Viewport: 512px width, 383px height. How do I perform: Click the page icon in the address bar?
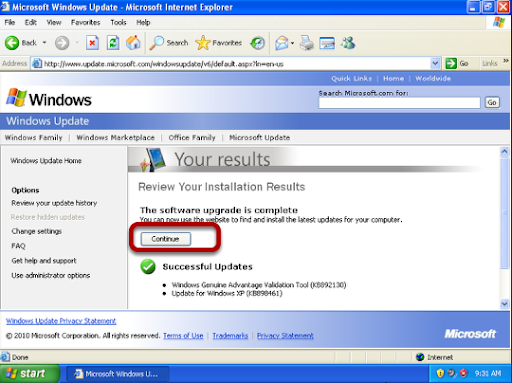pyautogui.click(x=37, y=63)
